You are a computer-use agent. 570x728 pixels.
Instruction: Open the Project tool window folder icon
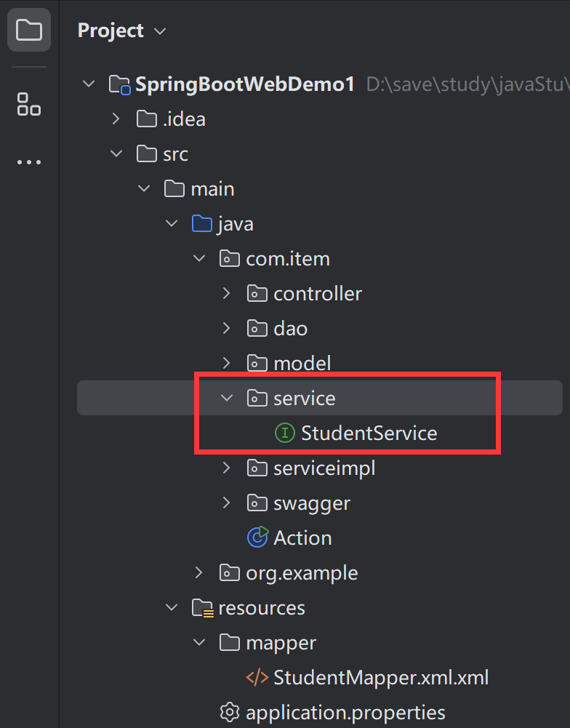point(29,31)
